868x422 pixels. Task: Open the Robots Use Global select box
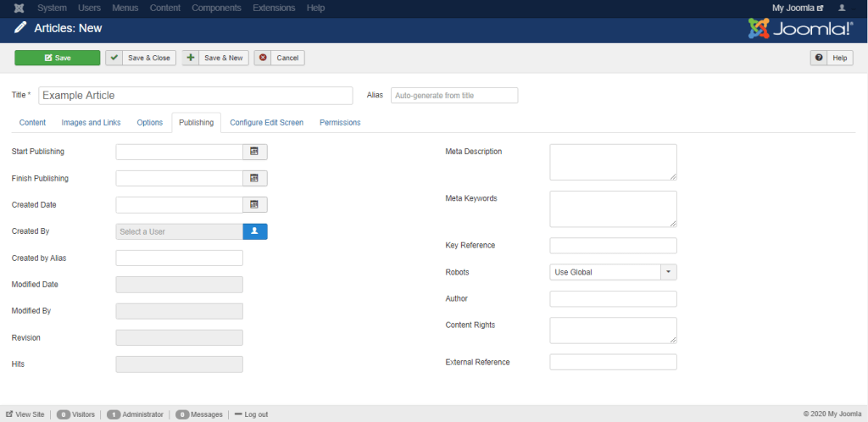click(x=614, y=272)
